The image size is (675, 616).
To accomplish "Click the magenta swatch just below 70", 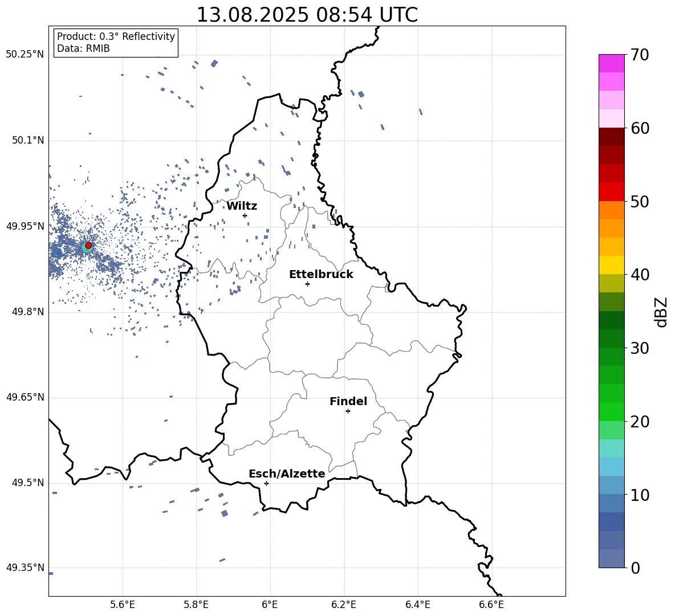I will [x=611, y=63].
